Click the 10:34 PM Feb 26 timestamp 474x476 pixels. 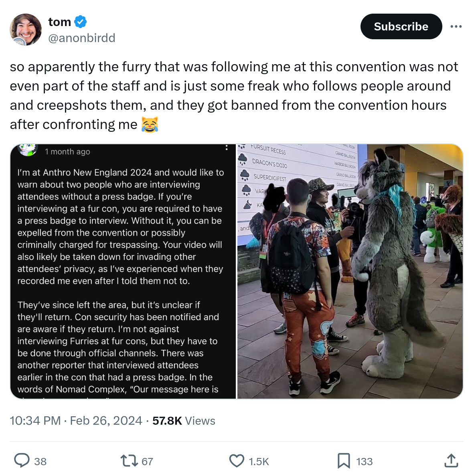click(x=76, y=421)
